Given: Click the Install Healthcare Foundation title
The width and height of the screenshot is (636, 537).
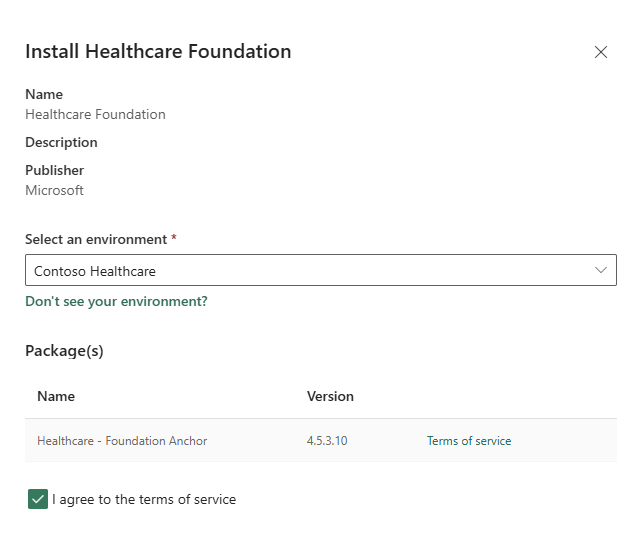Looking at the screenshot, I should pyautogui.click(x=158, y=52).
